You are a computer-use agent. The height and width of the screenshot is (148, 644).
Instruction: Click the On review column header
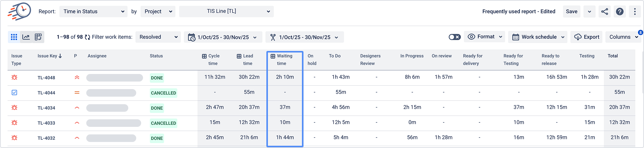click(x=442, y=56)
